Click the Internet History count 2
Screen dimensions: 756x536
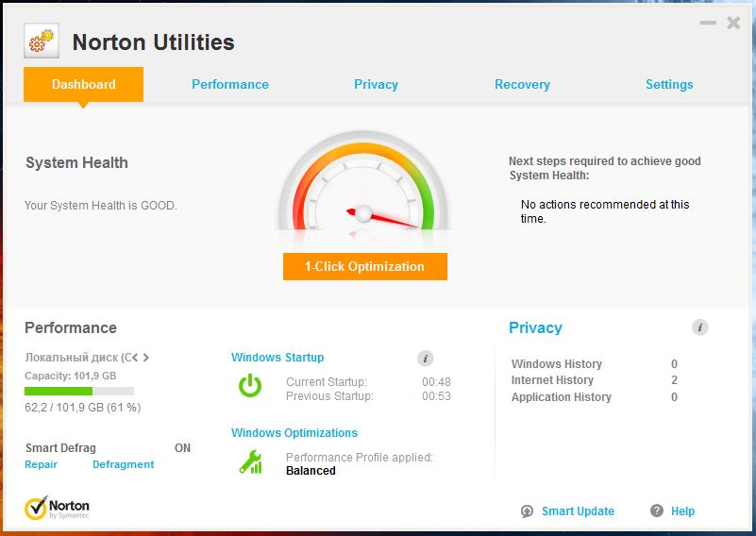(x=674, y=380)
